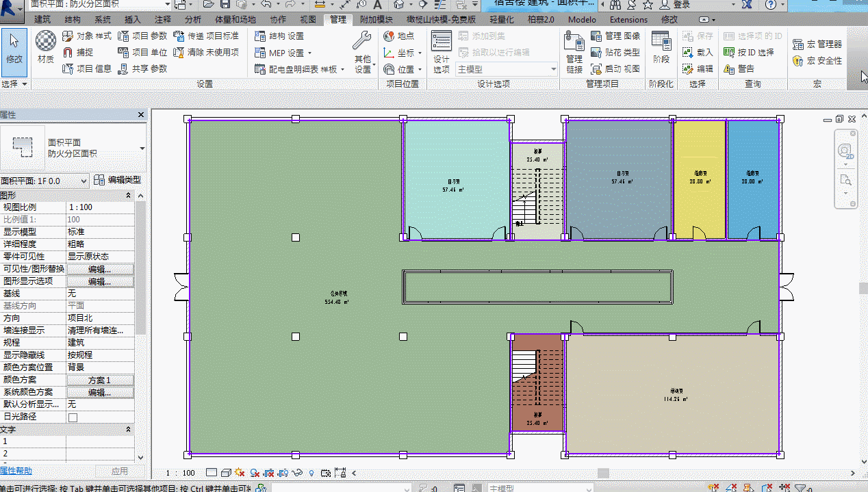Select the 修改 (Modify) arrow tool

14,47
